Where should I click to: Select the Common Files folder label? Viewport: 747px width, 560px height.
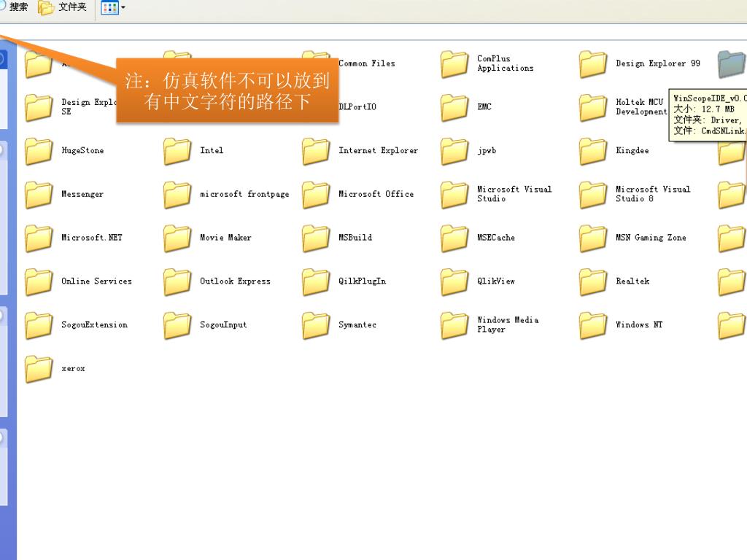pos(367,63)
